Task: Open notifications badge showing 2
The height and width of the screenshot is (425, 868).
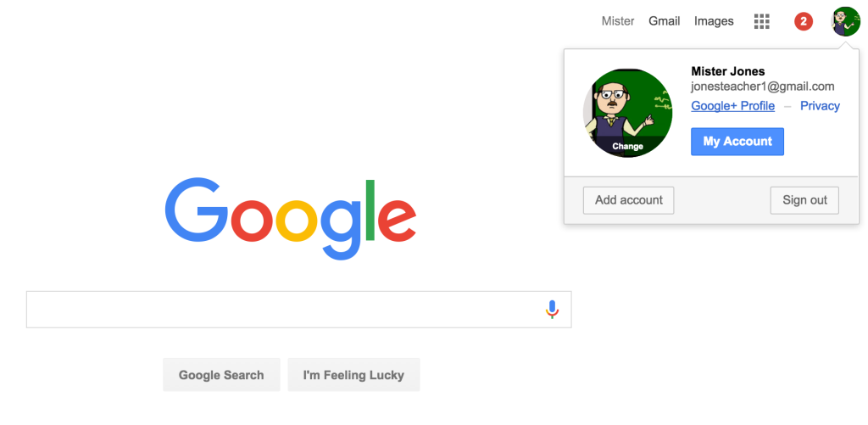Action: [804, 21]
